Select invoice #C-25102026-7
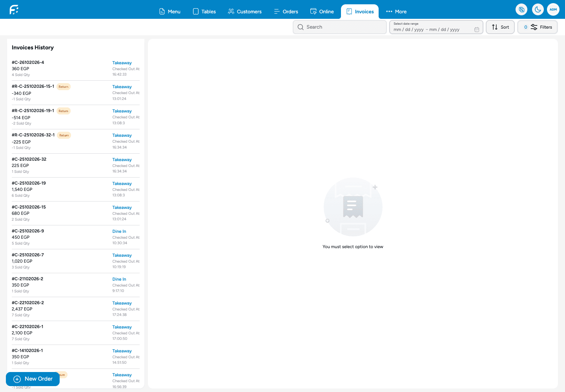 tap(76, 261)
